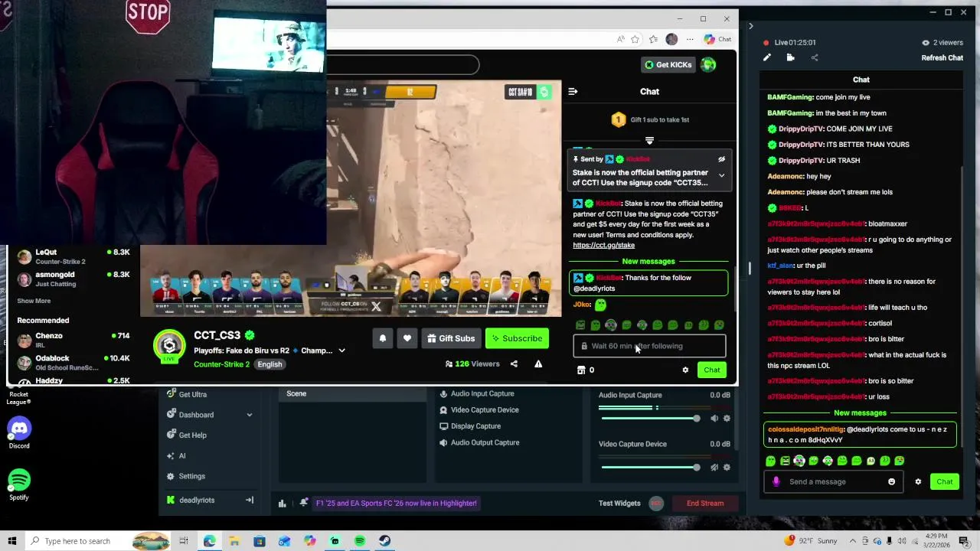Click the notification bell for CCT_CS3

click(x=383, y=338)
